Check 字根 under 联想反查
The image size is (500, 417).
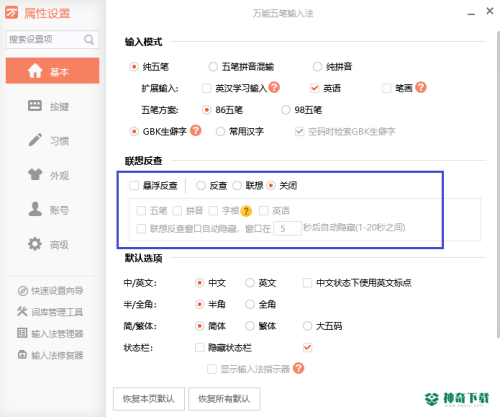[213, 211]
